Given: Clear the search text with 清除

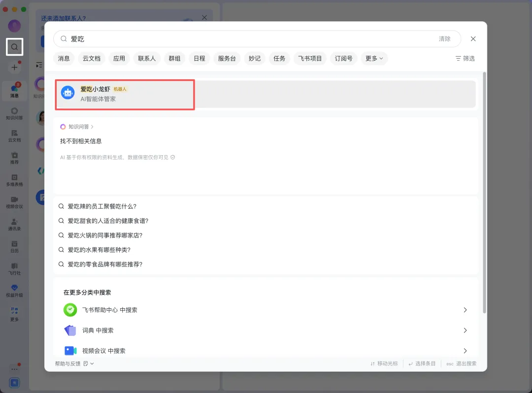Looking at the screenshot, I should click(x=444, y=39).
